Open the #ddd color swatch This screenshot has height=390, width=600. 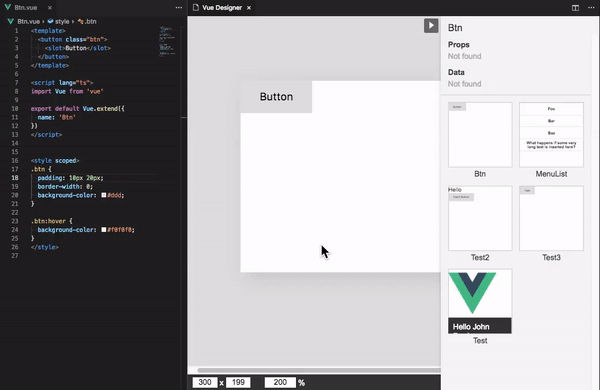[104, 195]
